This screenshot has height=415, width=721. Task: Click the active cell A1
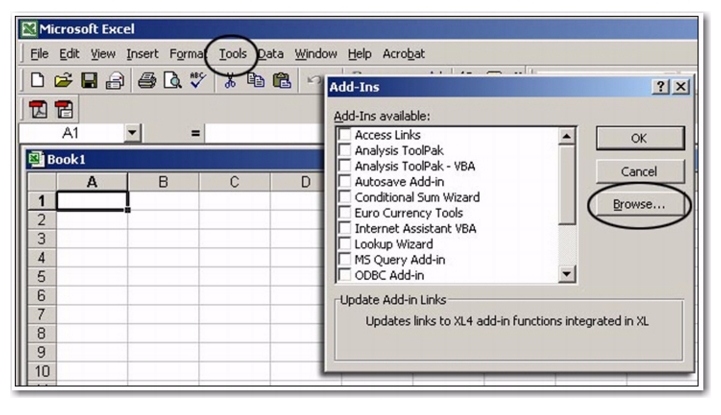pos(92,201)
